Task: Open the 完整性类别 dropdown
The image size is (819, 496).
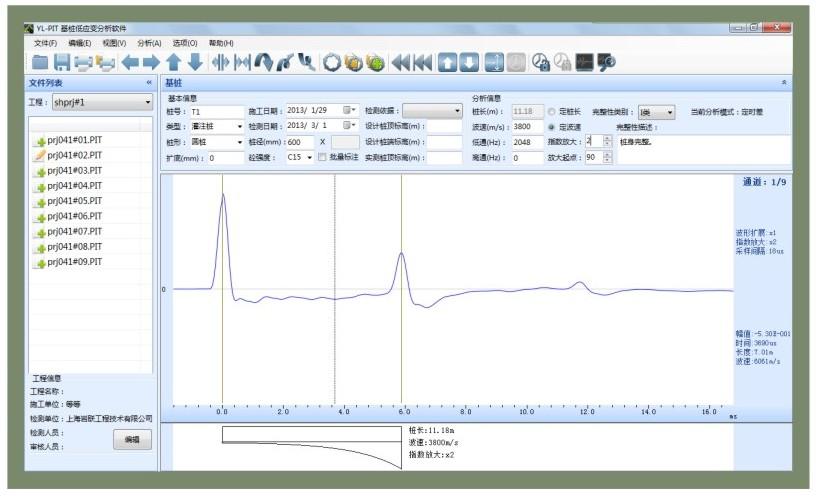Action: [657, 112]
